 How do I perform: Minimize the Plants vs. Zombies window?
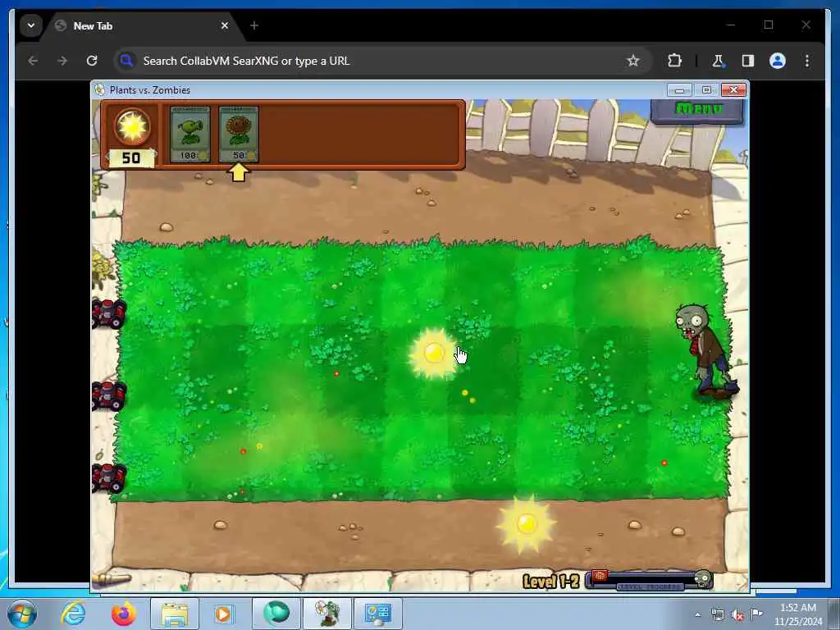[679, 90]
